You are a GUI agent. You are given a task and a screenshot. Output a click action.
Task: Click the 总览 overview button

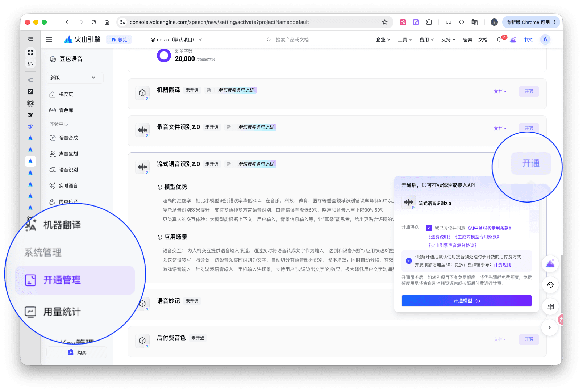119,39
